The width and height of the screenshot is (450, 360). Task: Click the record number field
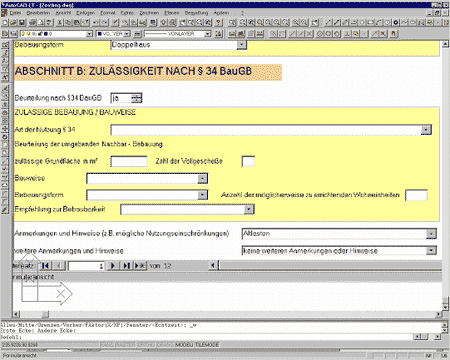tap(86, 266)
